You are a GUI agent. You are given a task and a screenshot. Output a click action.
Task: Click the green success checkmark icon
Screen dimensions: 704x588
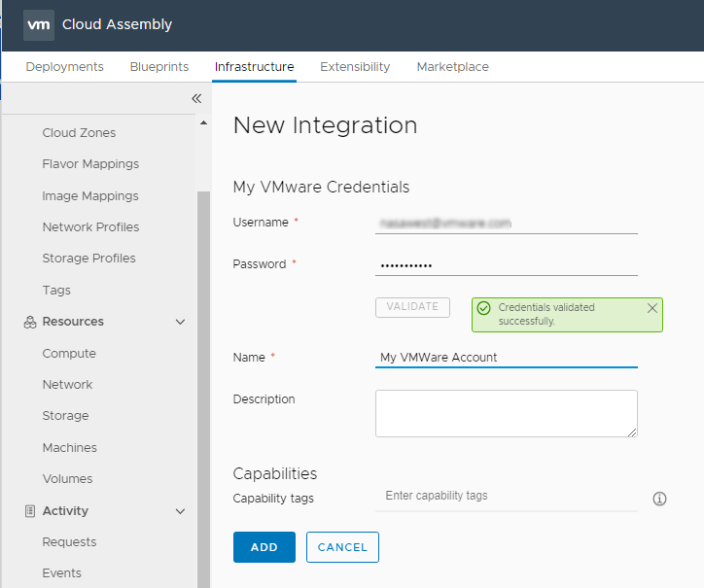click(x=483, y=308)
